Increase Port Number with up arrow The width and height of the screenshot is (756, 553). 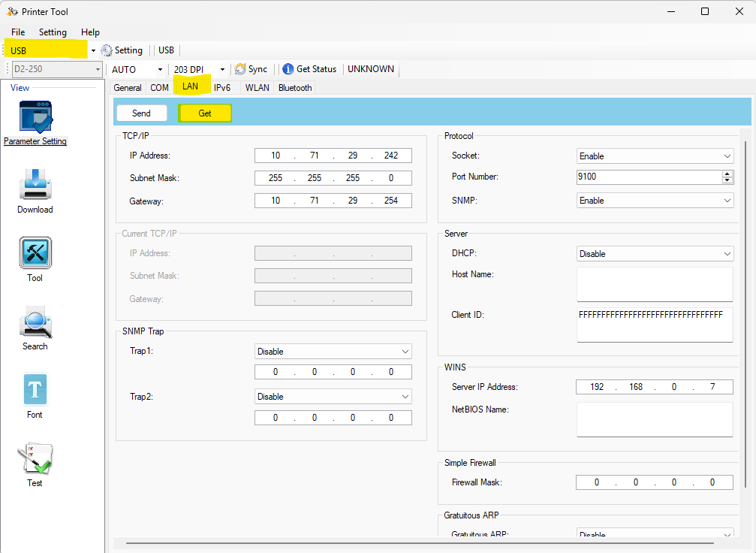(x=727, y=174)
